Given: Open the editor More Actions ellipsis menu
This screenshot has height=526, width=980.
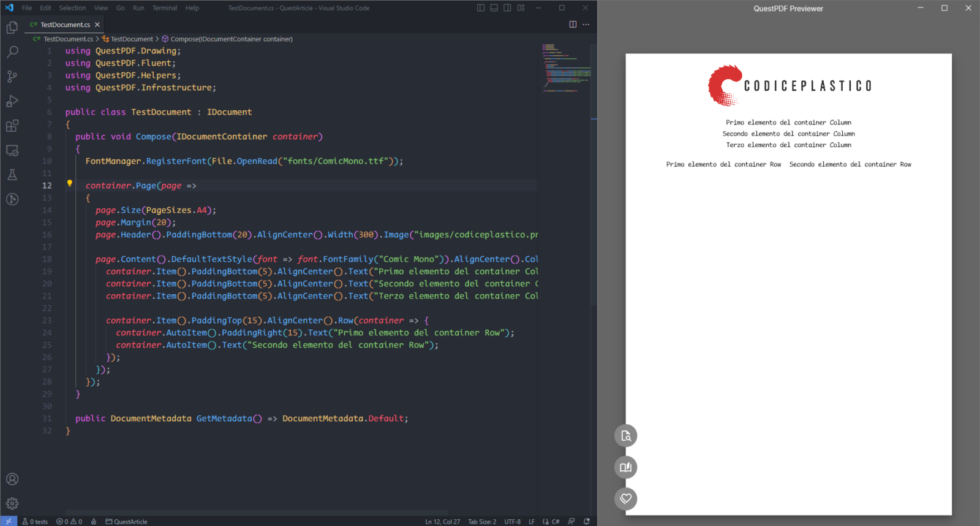Looking at the screenshot, I should coord(586,25).
